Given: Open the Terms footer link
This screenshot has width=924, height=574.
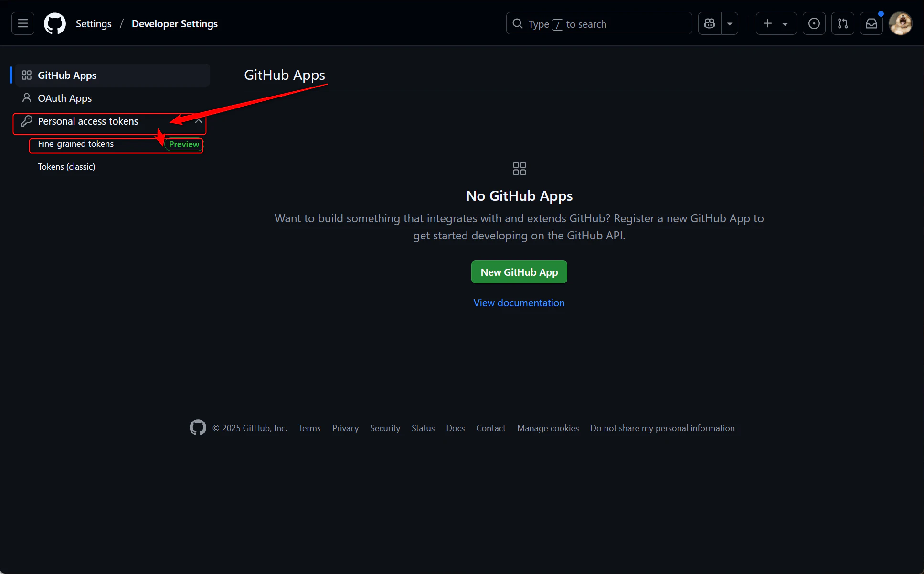Looking at the screenshot, I should 309,428.
